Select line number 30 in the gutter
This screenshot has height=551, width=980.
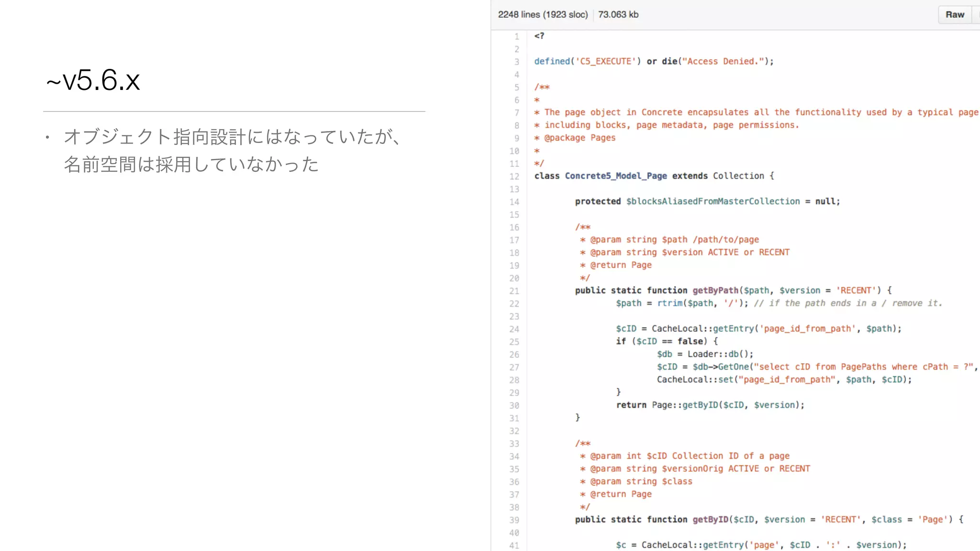(514, 406)
